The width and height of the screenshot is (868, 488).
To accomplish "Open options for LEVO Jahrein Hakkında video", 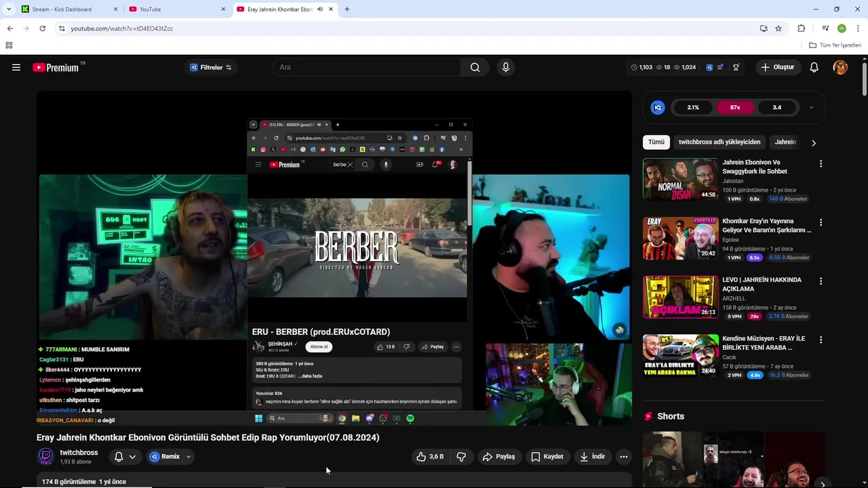I will pos(821,281).
